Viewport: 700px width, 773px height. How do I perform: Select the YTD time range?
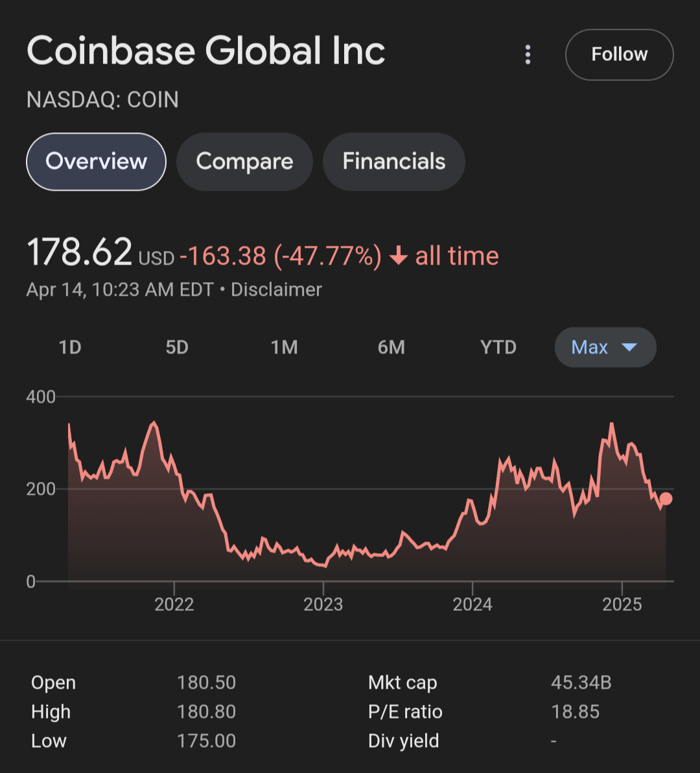tap(498, 348)
